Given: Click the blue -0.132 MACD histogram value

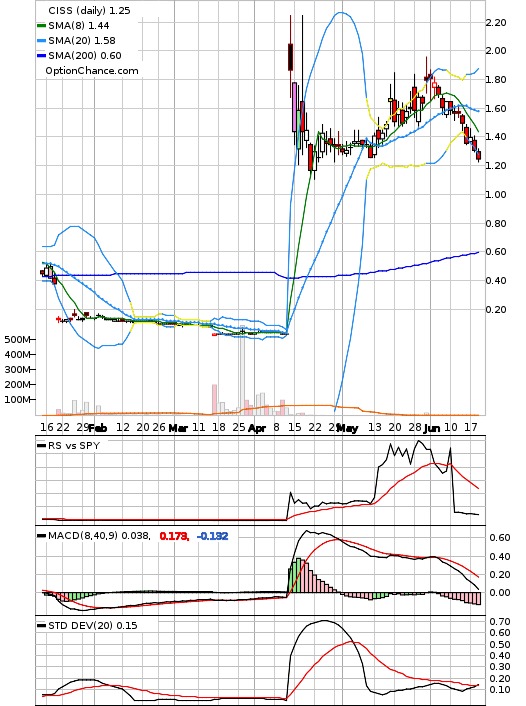Looking at the screenshot, I should (x=213, y=536).
